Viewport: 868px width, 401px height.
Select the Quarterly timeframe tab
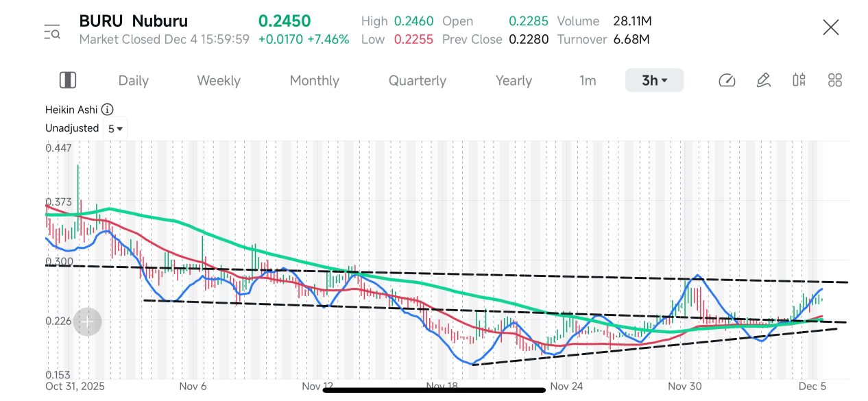418,80
